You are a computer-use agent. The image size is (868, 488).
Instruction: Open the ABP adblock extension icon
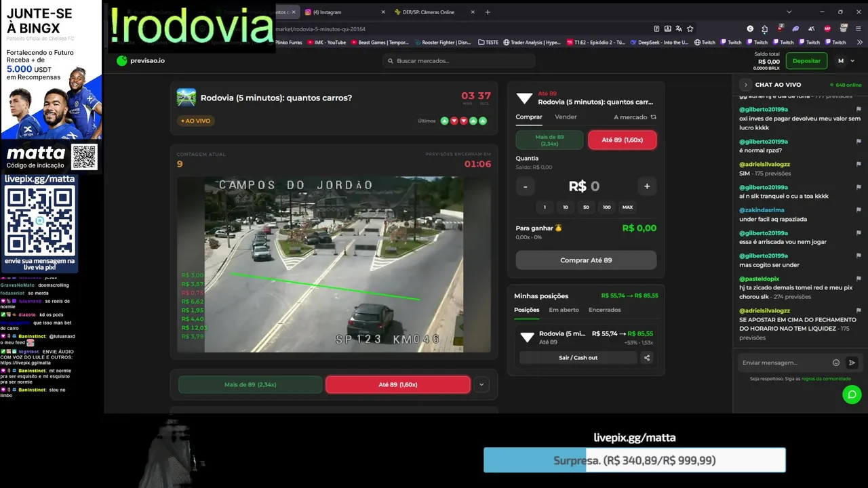[828, 28]
